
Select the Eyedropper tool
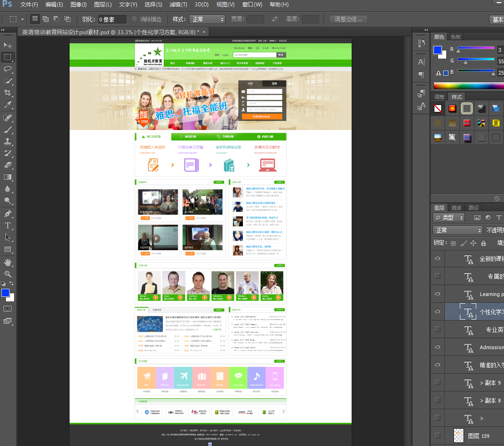(8, 105)
